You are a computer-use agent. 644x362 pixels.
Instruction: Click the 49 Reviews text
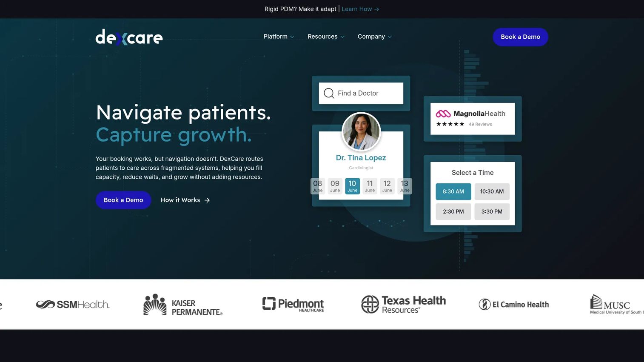(480, 124)
